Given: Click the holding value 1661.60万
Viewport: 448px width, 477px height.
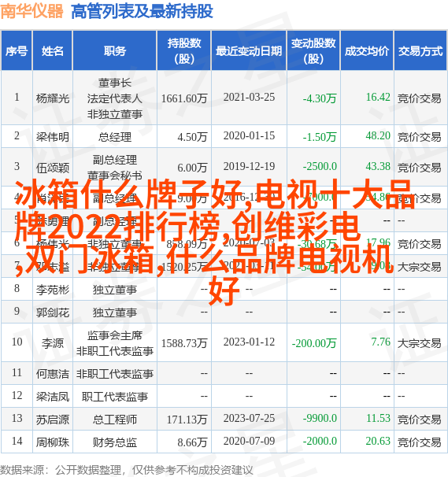Looking at the screenshot, I should coord(184,98).
